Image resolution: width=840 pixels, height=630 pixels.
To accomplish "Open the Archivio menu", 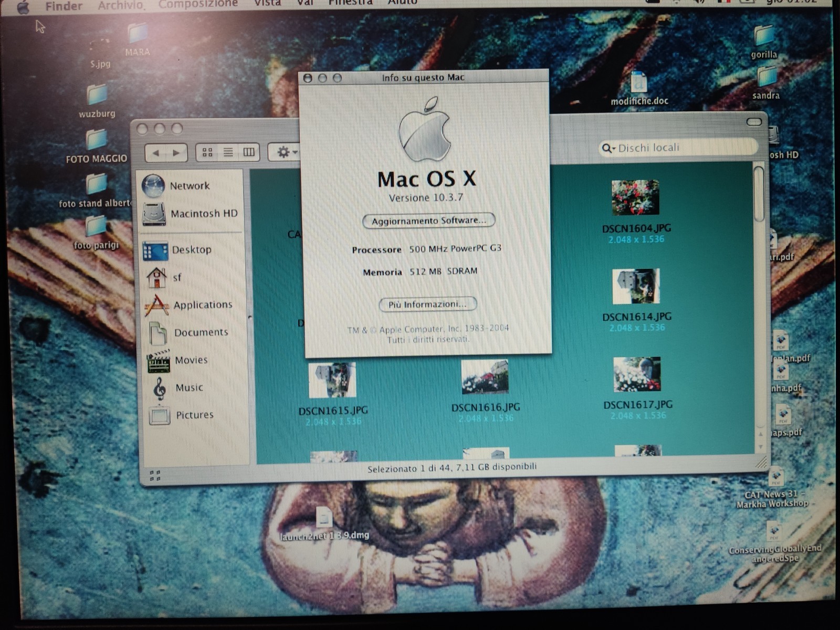I will (x=121, y=5).
